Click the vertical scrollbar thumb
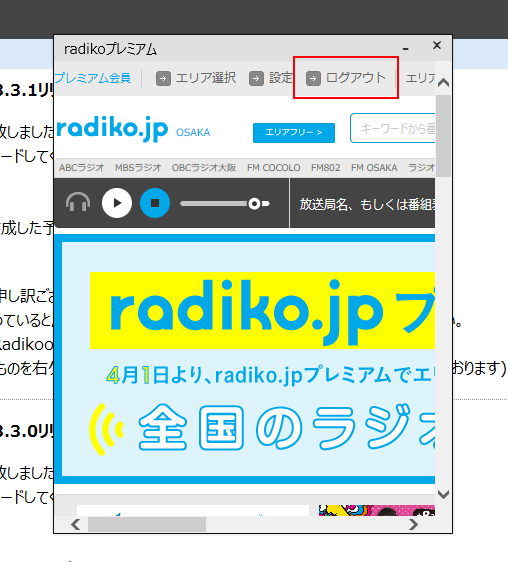This screenshot has width=508, height=562. point(443,136)
